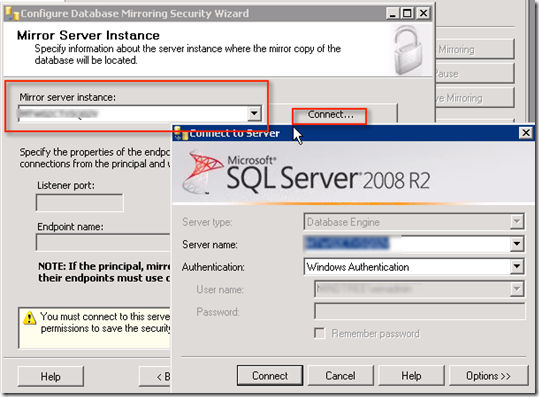Maximize the Mirroring Security Wizard window
The height and width of the screenshot is (397, 539).
(407, 13)
